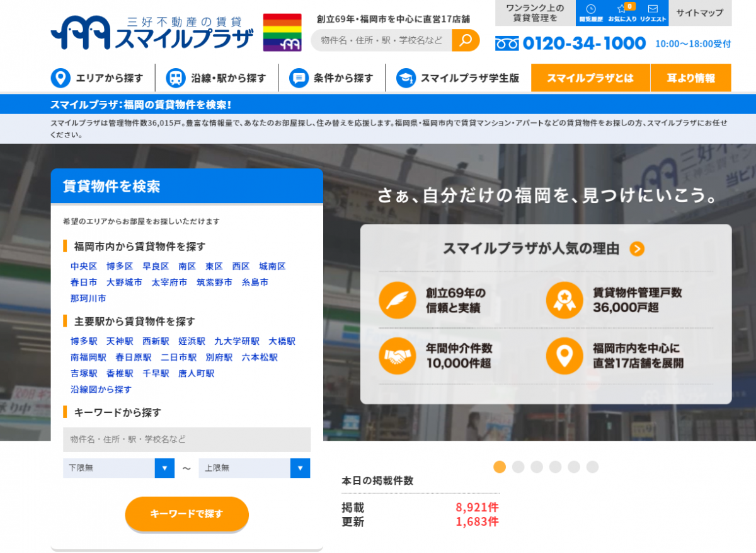Viewport: 756px width, 553px height.
Task: Open 那珂川市 listings
Action: pos(88,298)
